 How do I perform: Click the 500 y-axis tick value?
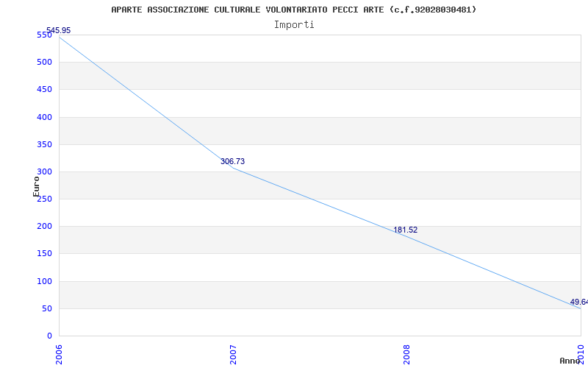point(44,63)
